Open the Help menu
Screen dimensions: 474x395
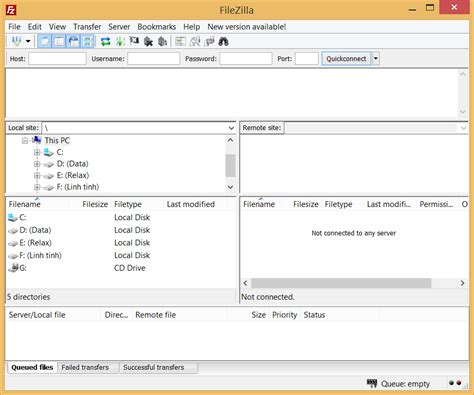pyautogui.click(x=192, y=27)
